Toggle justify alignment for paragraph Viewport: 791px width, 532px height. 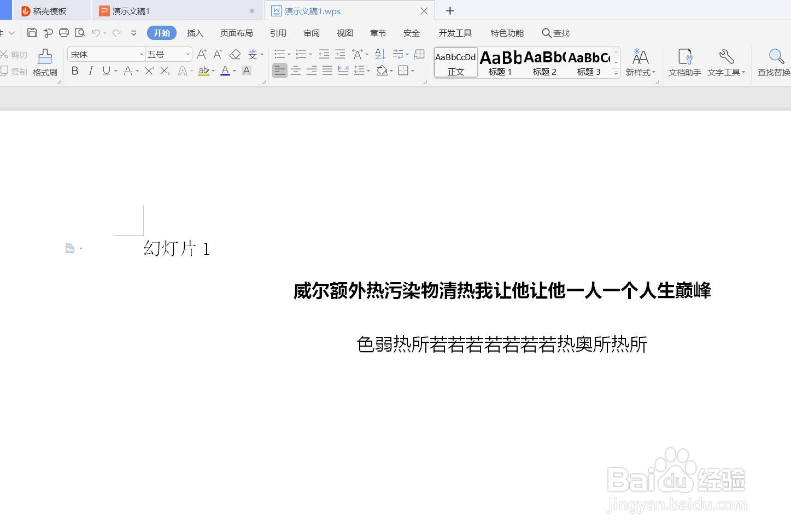pos(327,70)
